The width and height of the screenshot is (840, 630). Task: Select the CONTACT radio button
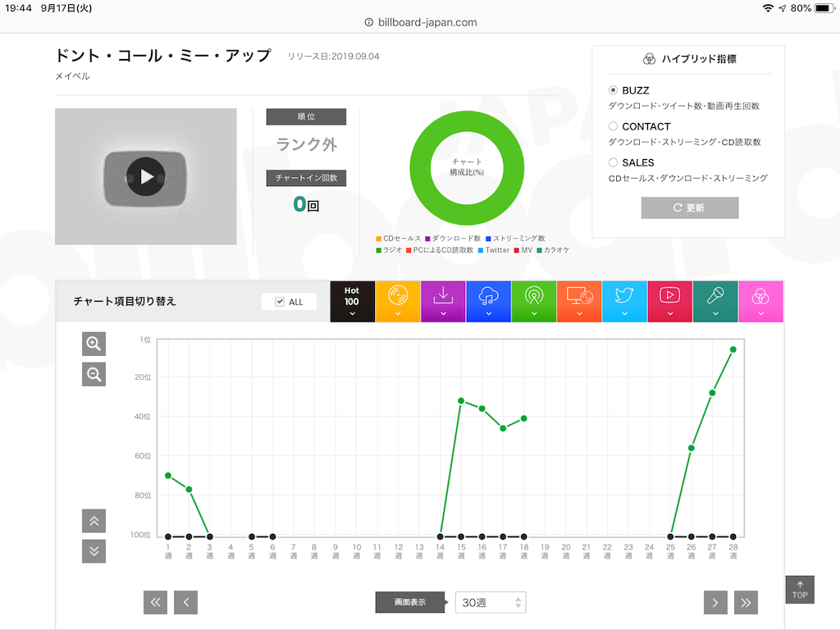pos(614,126)
